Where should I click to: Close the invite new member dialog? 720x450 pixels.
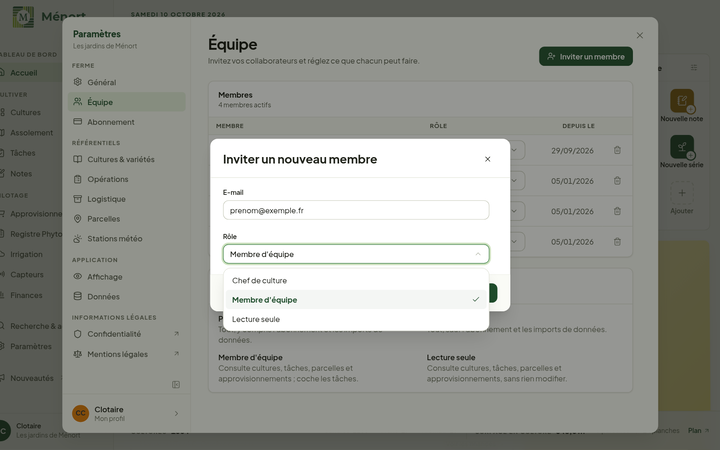(x=488, y=159)
